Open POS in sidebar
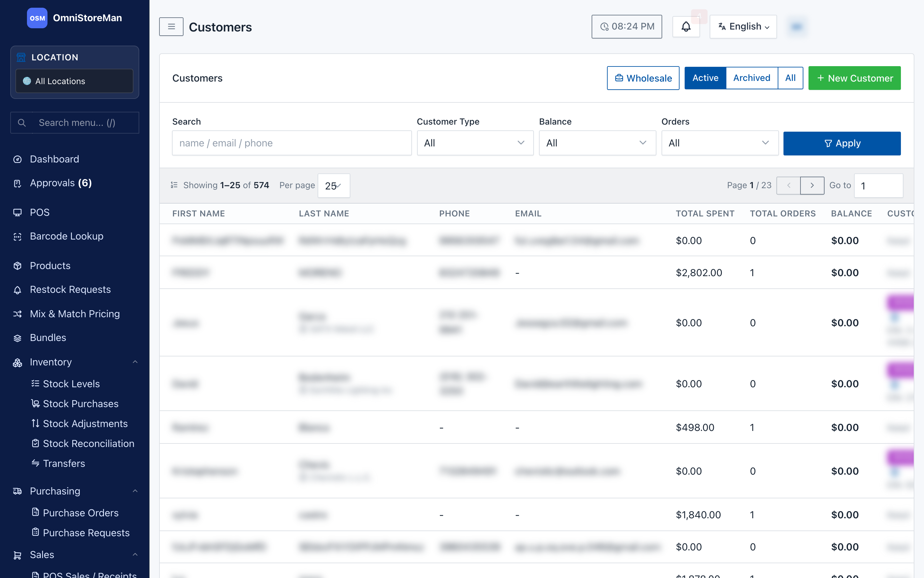This screenshot has width=924, height=578. pyautogui.click(x=39, y=213)
